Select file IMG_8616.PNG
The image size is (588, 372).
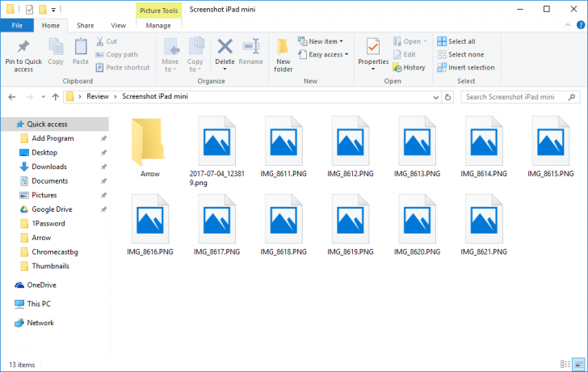[149, 226]
